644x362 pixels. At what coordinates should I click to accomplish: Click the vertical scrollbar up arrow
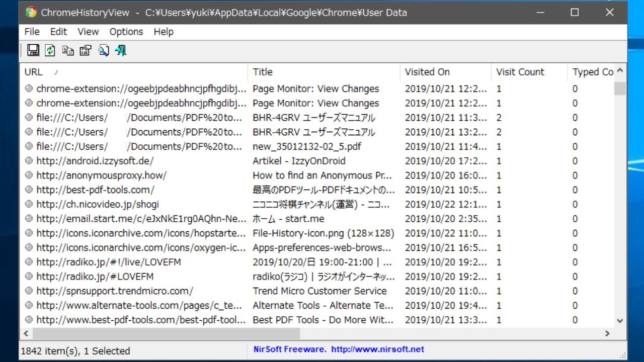tap(620, 71)
